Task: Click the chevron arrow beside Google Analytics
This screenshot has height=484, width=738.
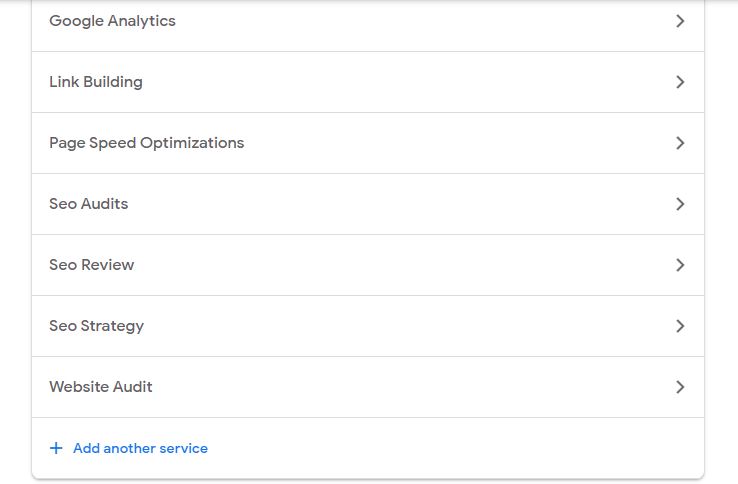Action: click(x=680, y=21)
